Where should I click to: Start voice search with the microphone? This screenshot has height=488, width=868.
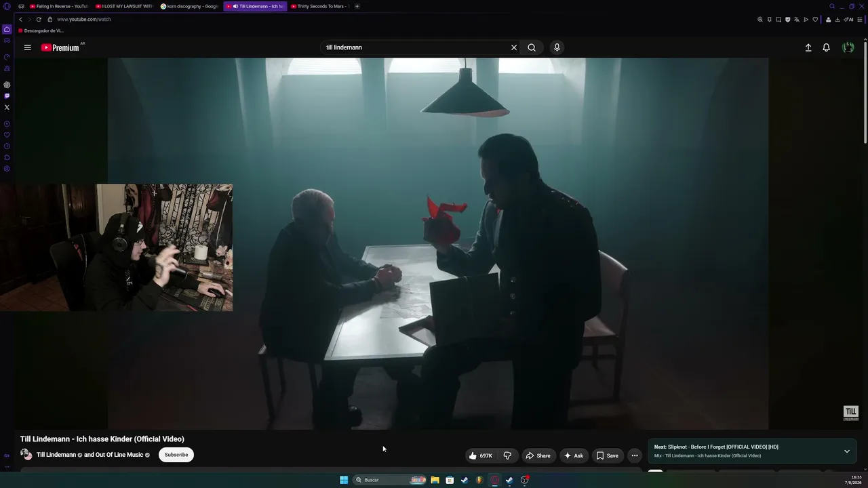557,47
